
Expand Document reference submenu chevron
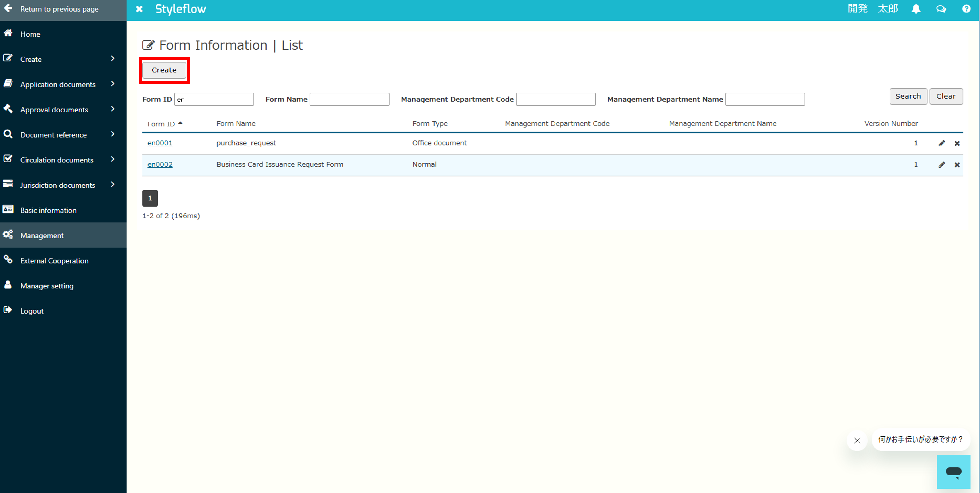[x=113, y=134]
